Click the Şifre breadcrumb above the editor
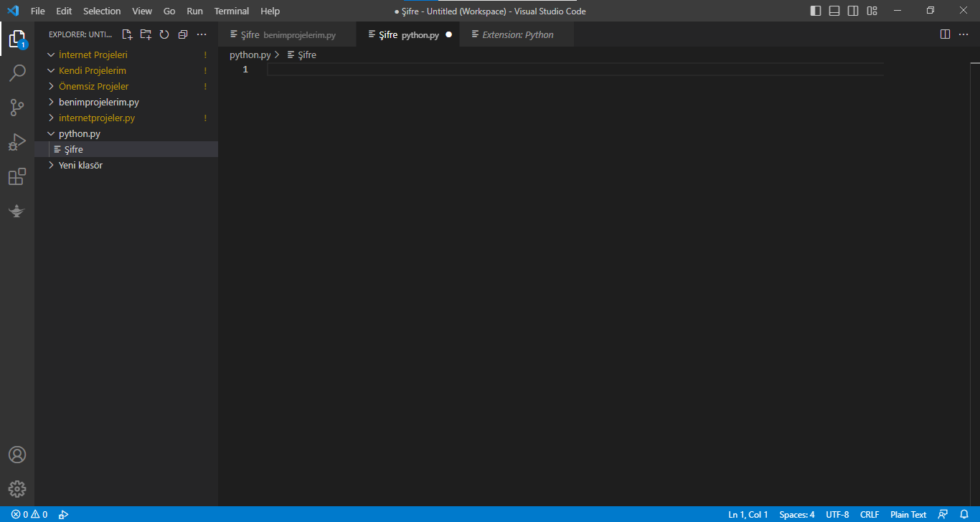Image resolution: width=980 pixels, height=522 pixels. pos(301,54)
